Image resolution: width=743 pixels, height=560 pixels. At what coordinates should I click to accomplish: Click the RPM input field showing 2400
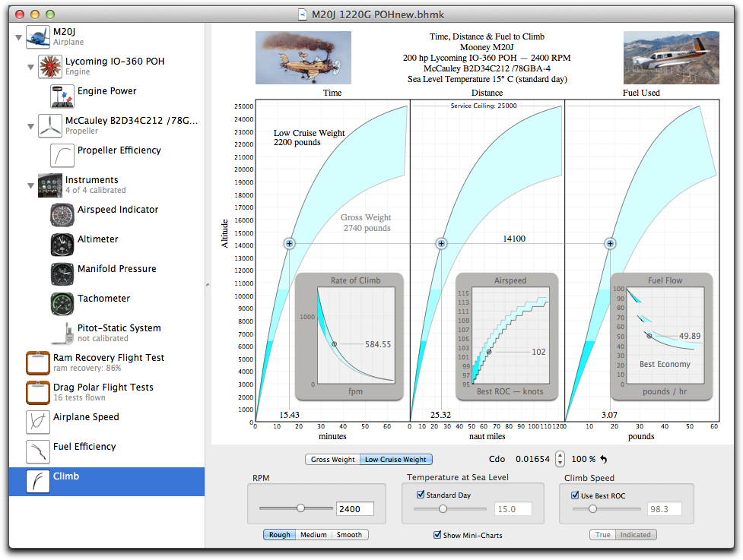(x=355, y=509)
